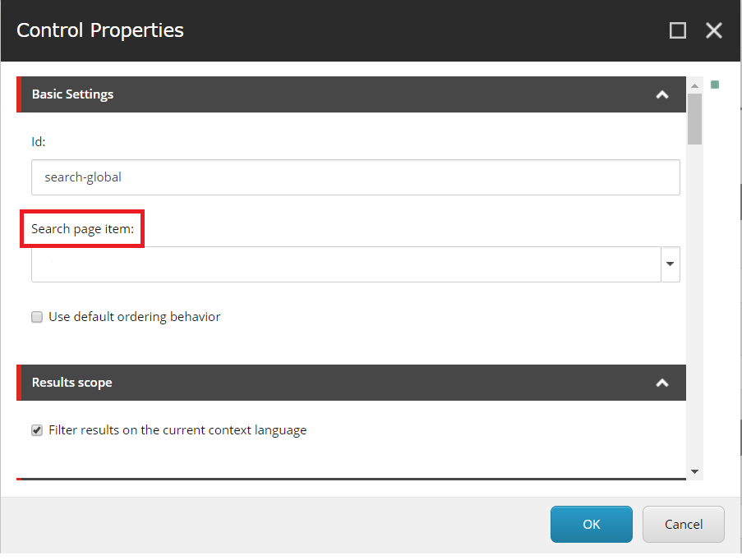Maximize the Control Properties dialog
Image resolution: width=742 pixels, height=560 pixels.
678,30
